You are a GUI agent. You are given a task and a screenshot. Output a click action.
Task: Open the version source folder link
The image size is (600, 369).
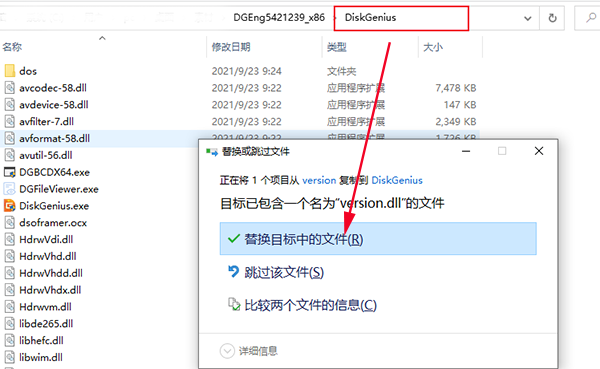pos(319,180)
